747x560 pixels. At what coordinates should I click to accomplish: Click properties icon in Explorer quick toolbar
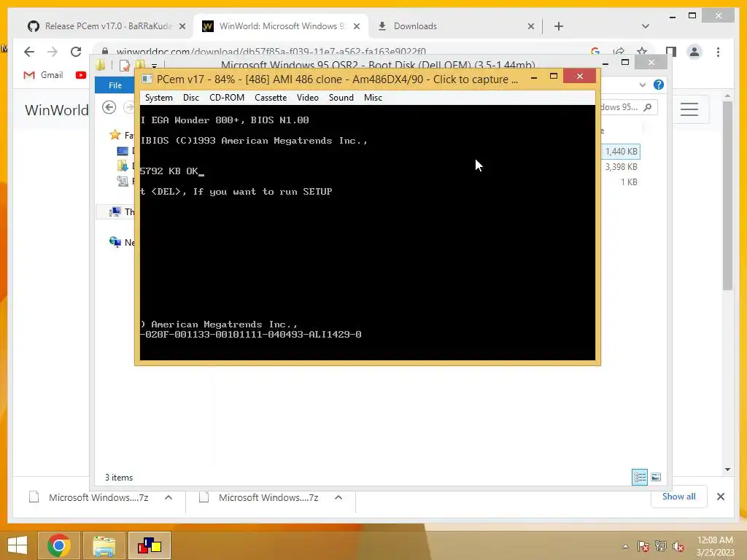pos(124,65)
